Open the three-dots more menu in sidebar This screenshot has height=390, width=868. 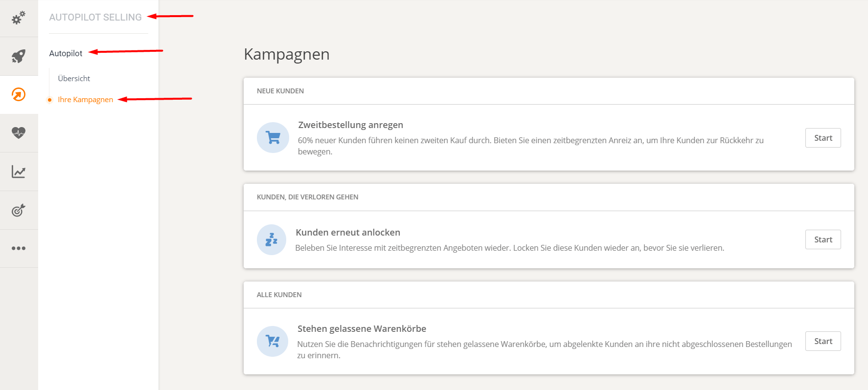click(x=19, y=248)
